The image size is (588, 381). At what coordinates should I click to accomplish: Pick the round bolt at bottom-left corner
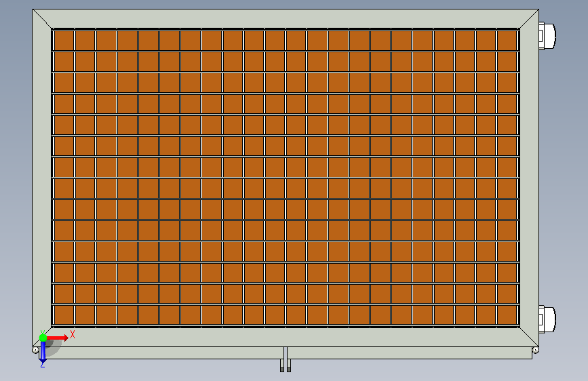click(x=35, y=350)
